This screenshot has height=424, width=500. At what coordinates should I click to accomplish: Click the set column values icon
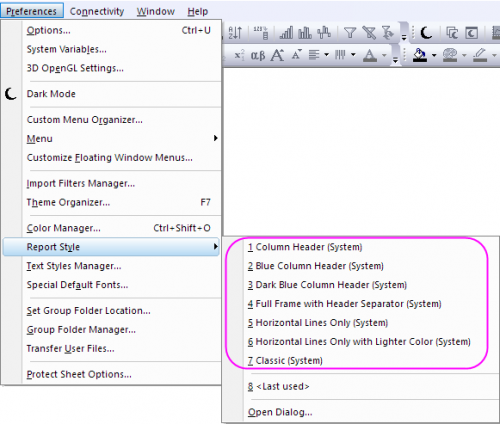(261, 33)
